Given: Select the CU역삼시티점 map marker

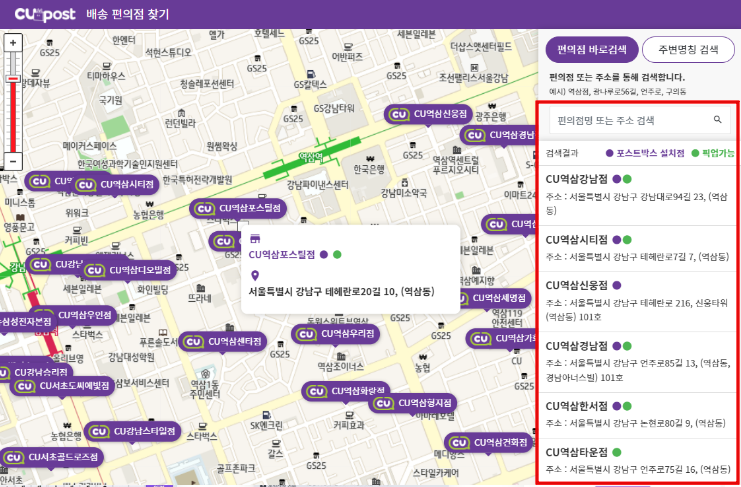Looking at the screenshot, I should 116,185.
